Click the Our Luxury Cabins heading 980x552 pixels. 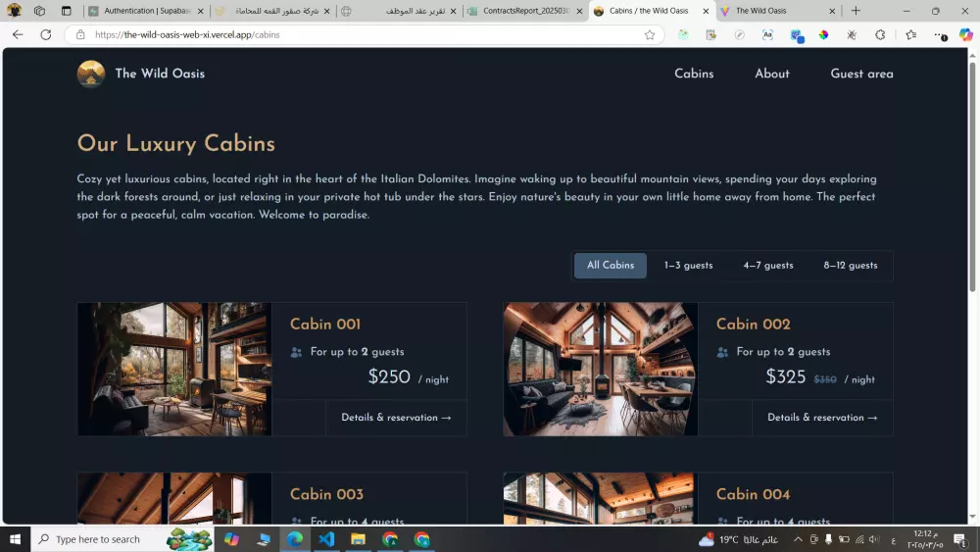click(176, 144)
